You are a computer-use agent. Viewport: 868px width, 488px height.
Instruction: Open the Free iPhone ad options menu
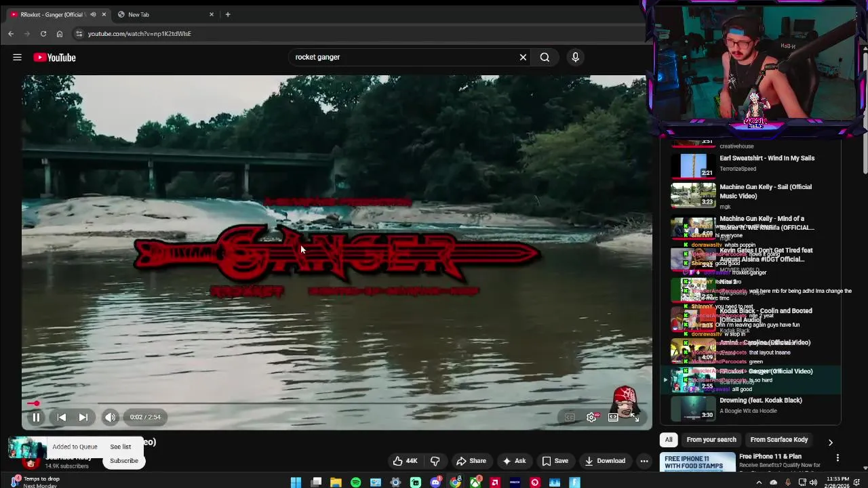tap(837, 458)
